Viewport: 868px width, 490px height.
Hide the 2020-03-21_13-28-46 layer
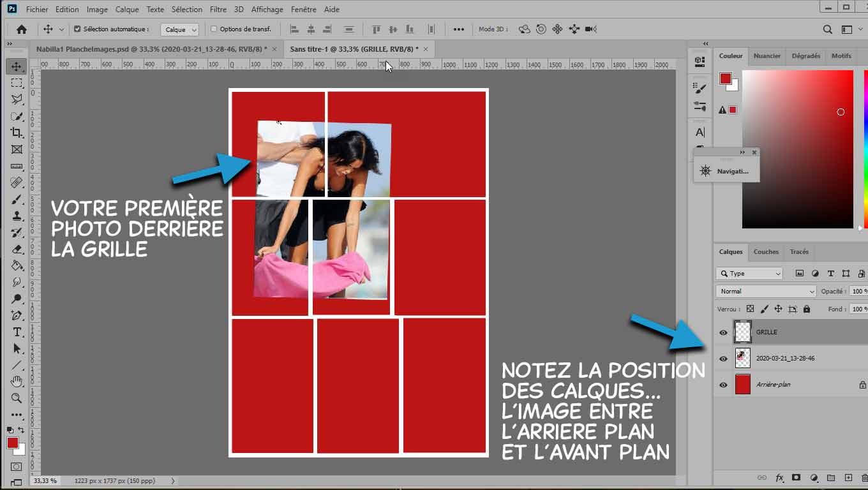[x=723, y=359]
